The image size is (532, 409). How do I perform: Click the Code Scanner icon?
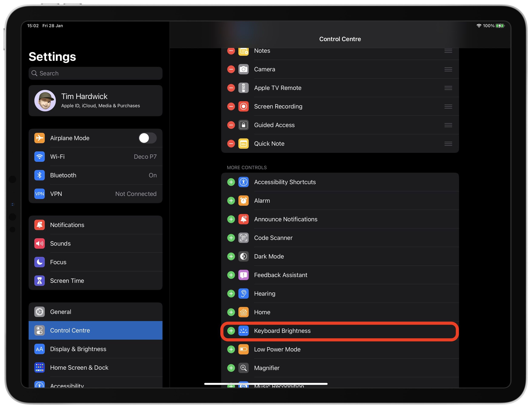pos(243,238)
